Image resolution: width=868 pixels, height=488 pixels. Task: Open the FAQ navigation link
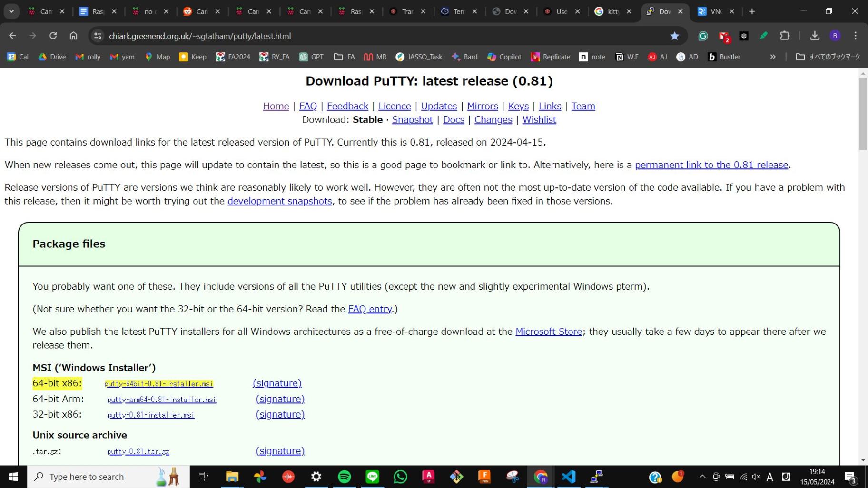[x=308, y=106]
